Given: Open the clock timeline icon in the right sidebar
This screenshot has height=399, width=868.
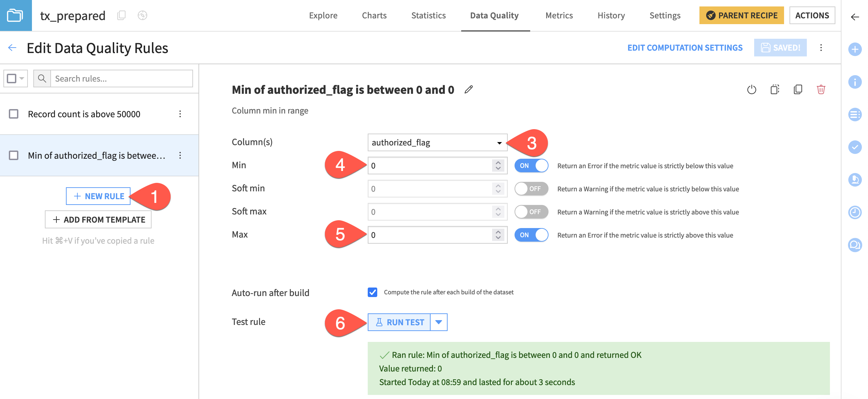Looking at the screenshot, I should (x=855, y=212).
